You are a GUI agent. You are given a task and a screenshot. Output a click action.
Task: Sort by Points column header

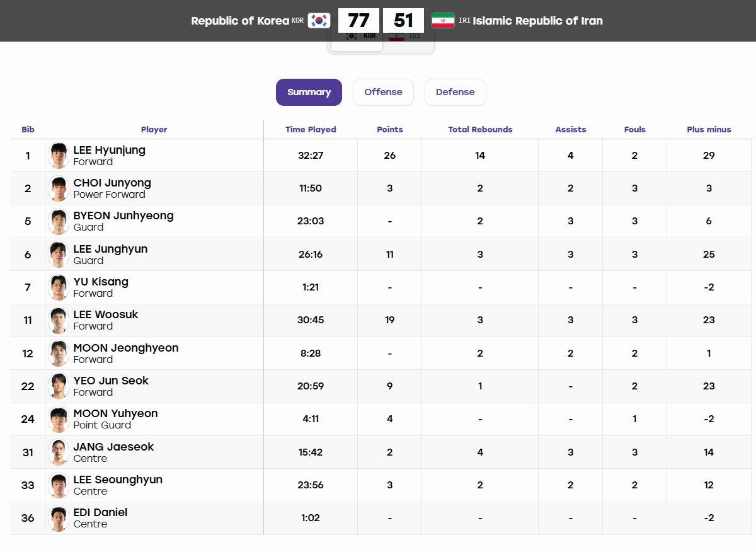(390, 130)
